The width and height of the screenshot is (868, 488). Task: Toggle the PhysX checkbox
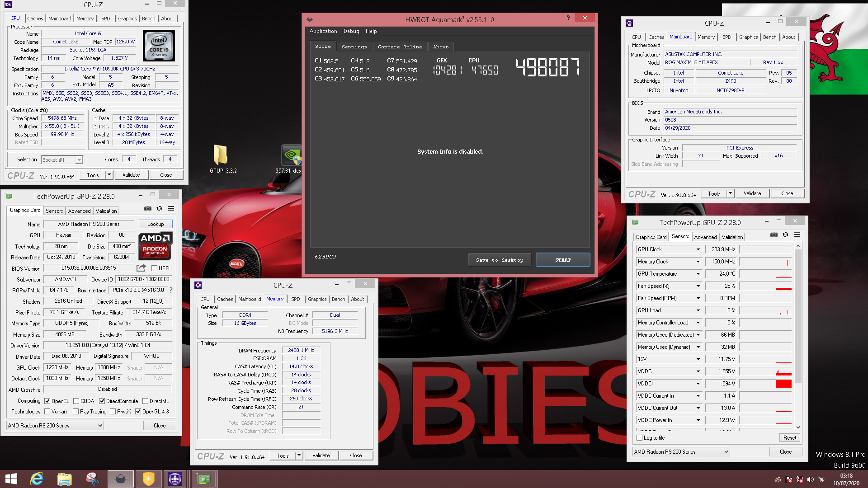click(x=113, y=412)
